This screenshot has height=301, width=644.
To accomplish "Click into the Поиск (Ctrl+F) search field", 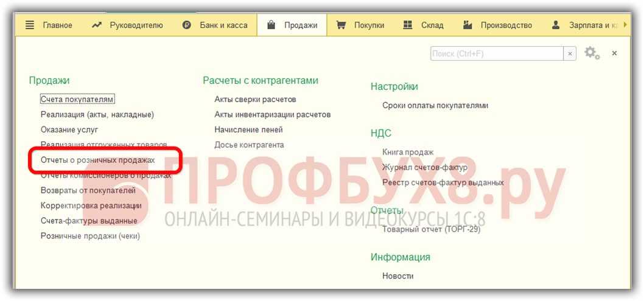I will click(497, 54).
